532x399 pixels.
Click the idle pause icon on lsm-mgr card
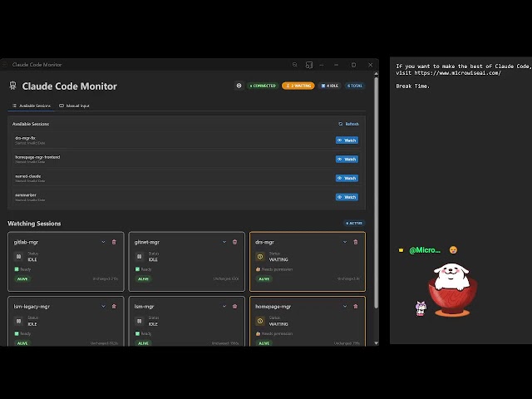click(140, 321)
